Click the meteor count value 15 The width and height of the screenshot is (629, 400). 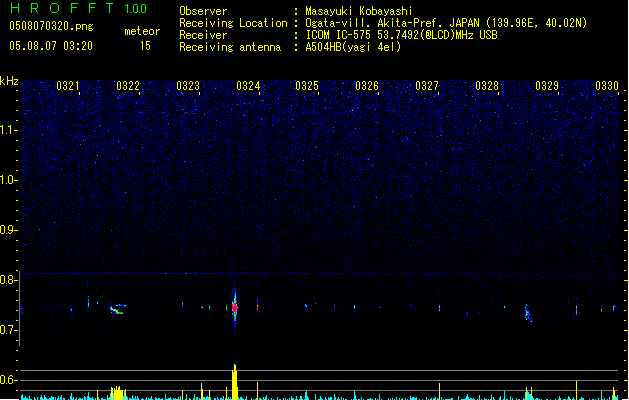(145, 46)
